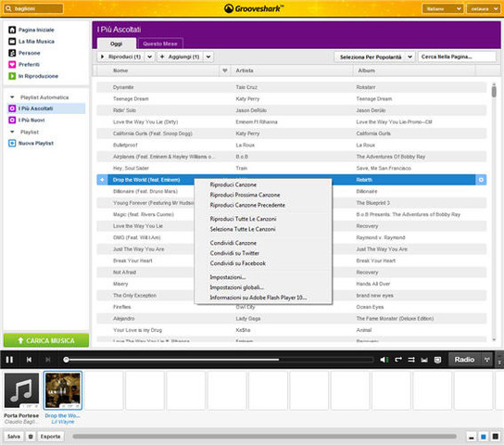This screenshot has width=504, height=445.
Task: Choose Riproduci Tutte Le Canzoni
Action: (243, 219)
